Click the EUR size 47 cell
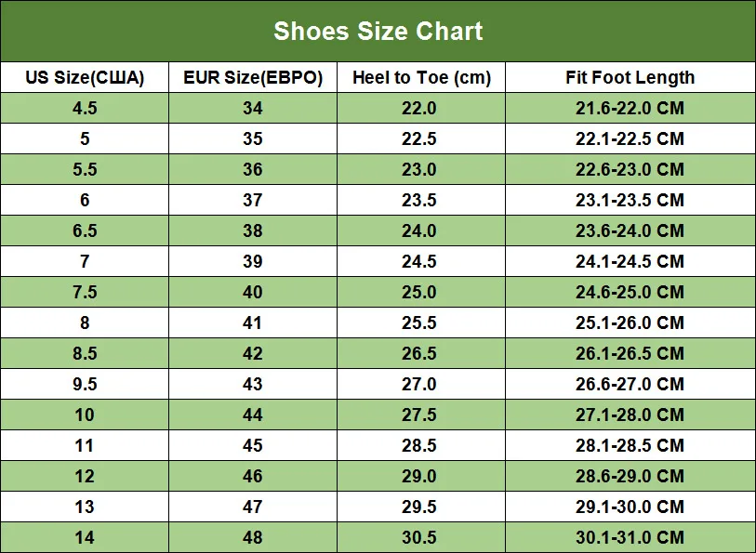The image size is (756, 553). (253, 507)
